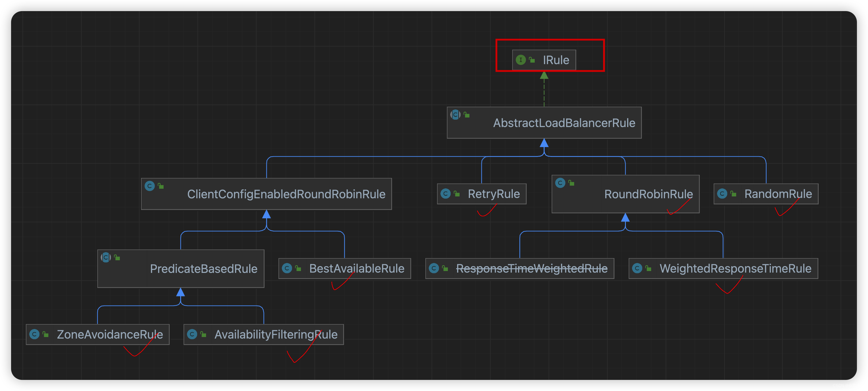Click green lock icon on RandomRule node

733,194
